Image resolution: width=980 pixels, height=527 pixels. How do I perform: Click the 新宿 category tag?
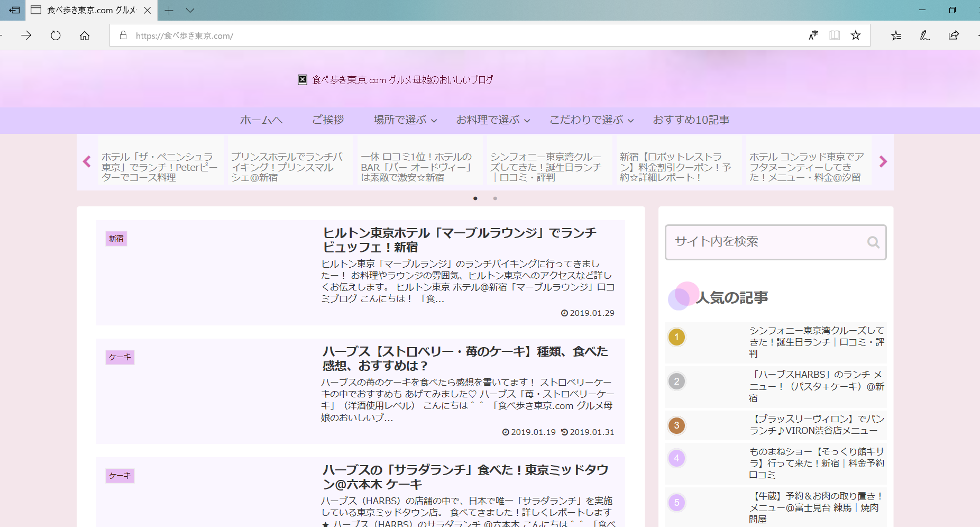point(116,239)
